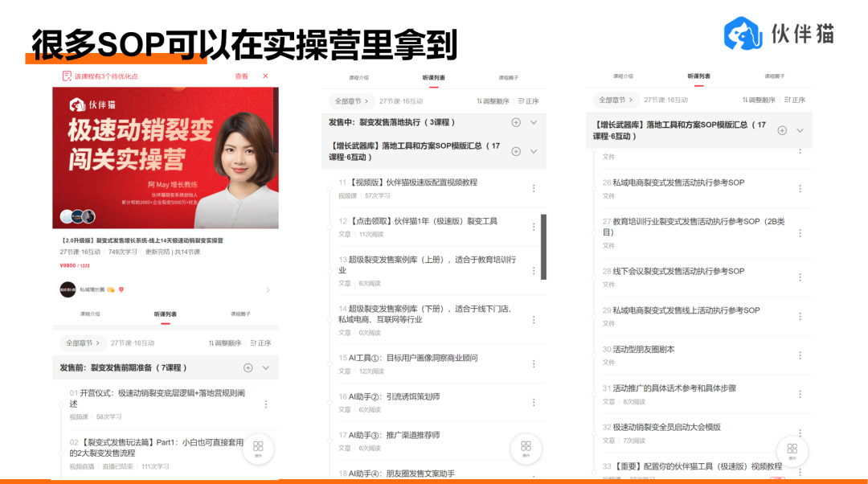Open the 极速动销裂变闯关实操营 course banner
Image resolution: width=868 pixels, height=484 pixels.
pyautogui.click(x=166, y=158)
